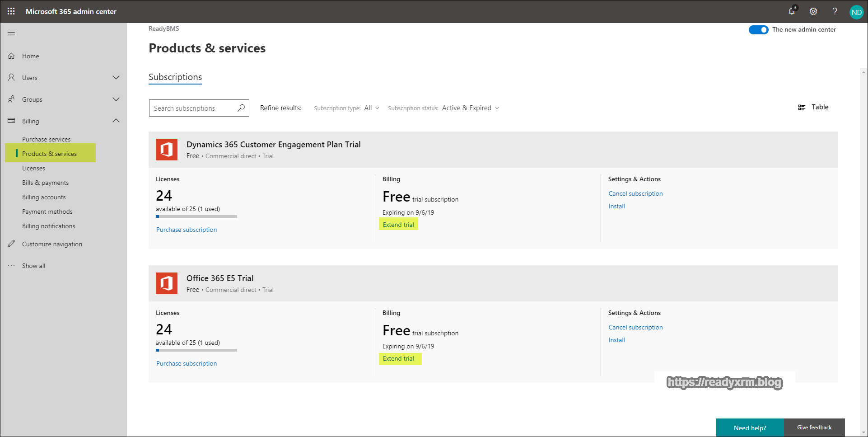Extend trial for Dynamics 365 plan
The image size is (868, 437).
point(398,225)
